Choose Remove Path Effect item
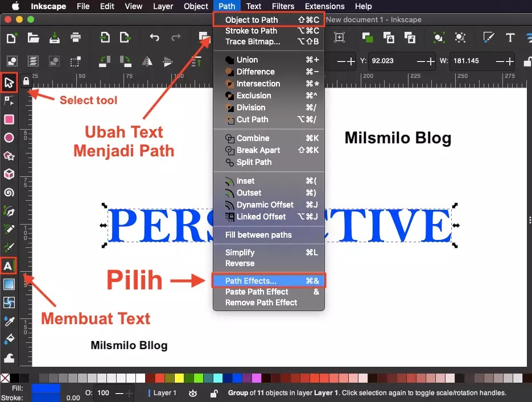 tap(269, 302)
